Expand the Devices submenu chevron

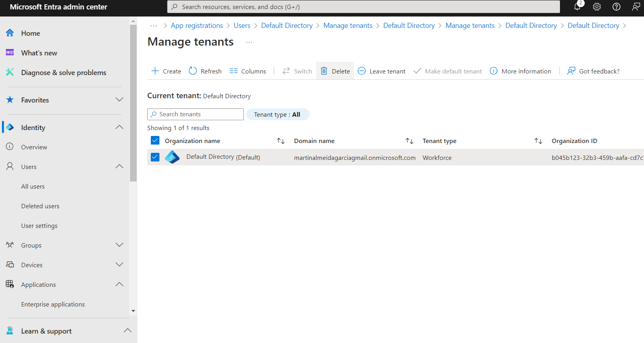click(119, 264)
